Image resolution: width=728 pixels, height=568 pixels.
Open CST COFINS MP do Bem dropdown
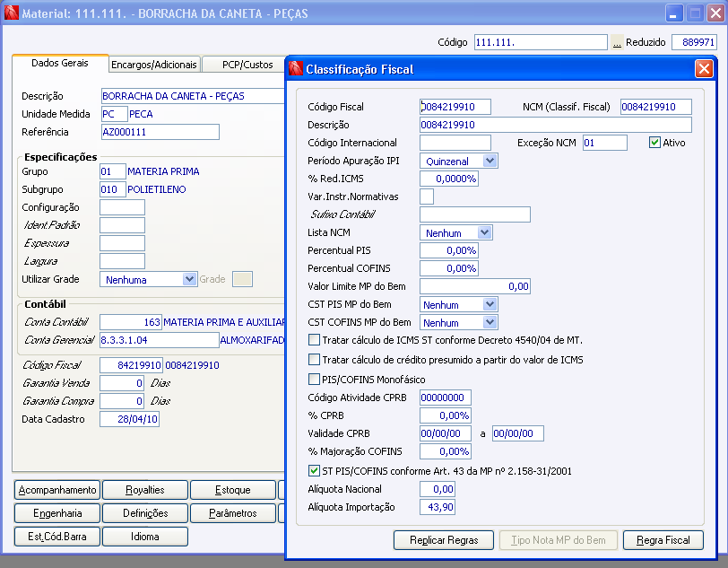(490, 322)
